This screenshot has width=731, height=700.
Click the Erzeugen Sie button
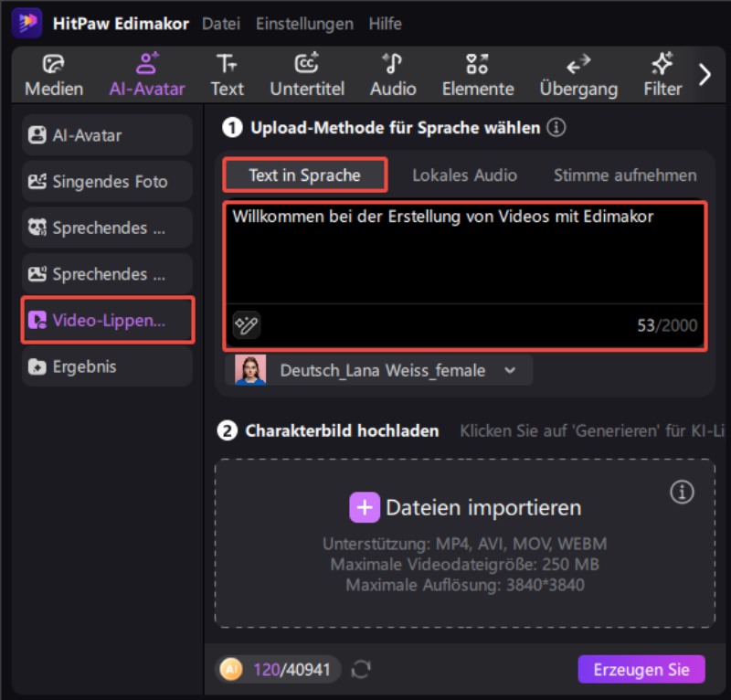(x=641, y=670)
